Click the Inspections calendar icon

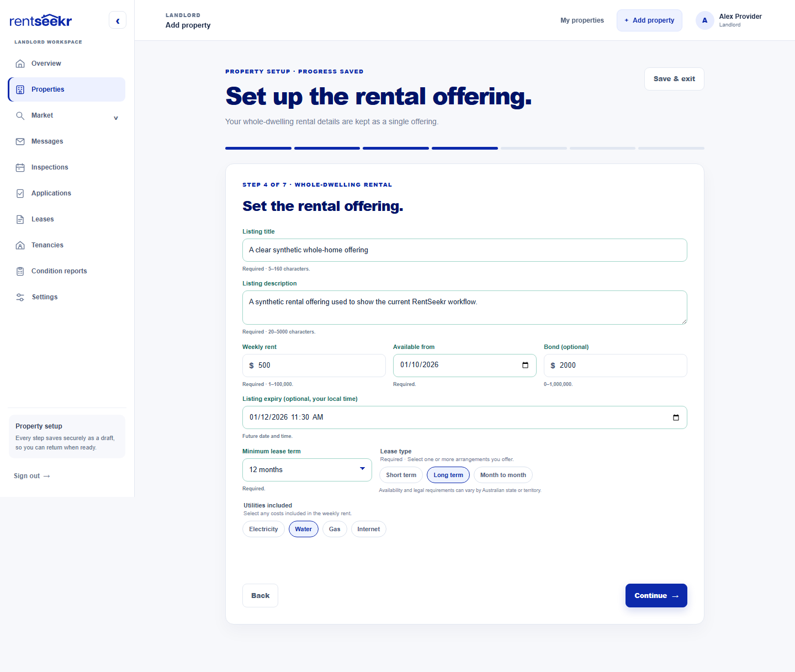(20, 167)
